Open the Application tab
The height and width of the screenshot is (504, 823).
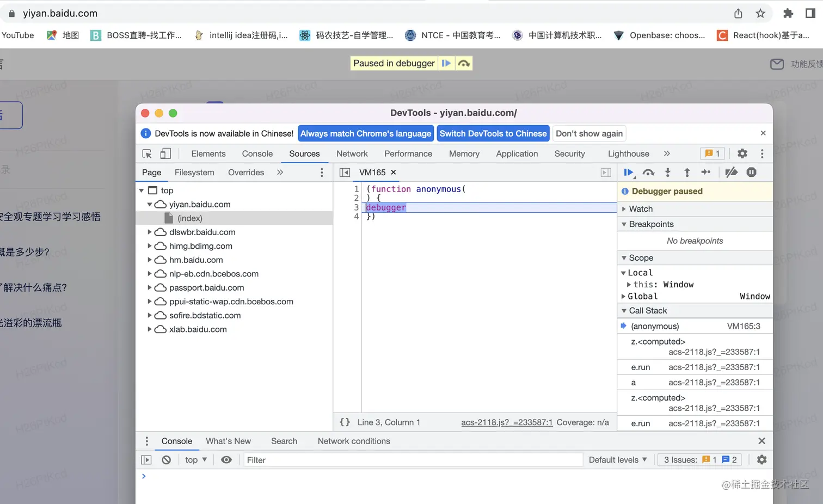click(x=517, y=154)
